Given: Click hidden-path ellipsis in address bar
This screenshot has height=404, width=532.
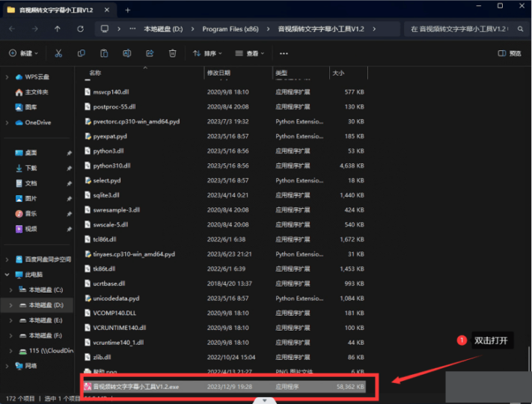Looking at the screenshot, I should click(x=132, y=29).
